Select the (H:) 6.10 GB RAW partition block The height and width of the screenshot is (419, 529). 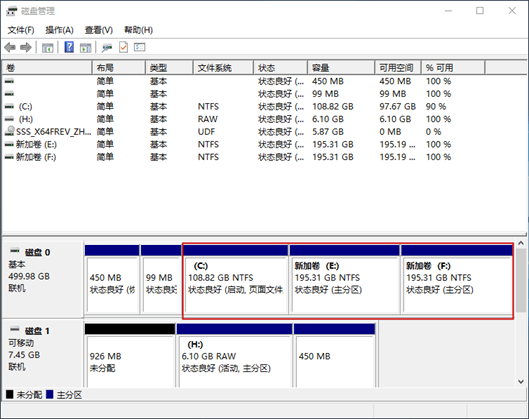(x=234, y=356)
